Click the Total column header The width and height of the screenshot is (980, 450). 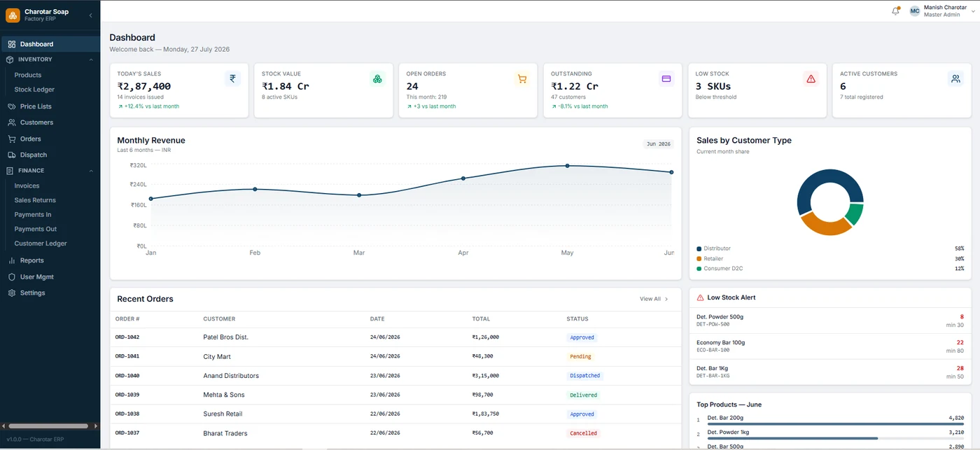(481, 319)
